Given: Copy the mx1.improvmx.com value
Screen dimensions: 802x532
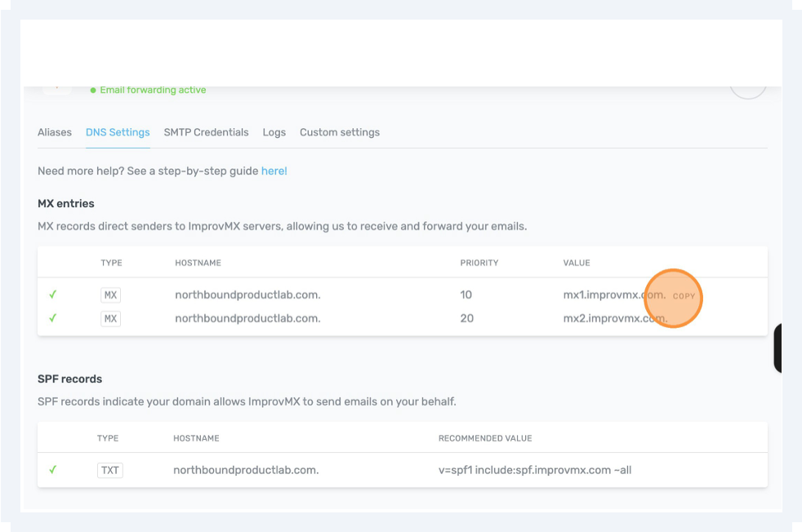Looking at the screenshot, I should pyautogui.click(x=684, y=296).
